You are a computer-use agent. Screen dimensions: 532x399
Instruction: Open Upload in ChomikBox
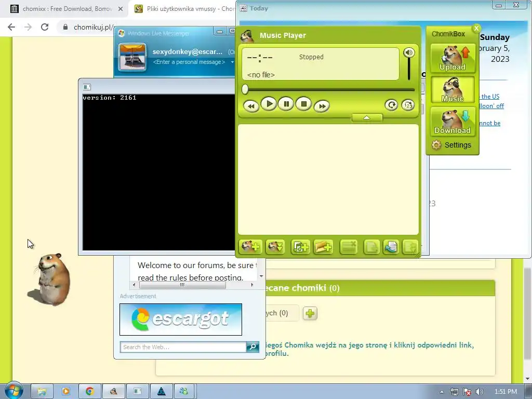[x=453, y=58]
